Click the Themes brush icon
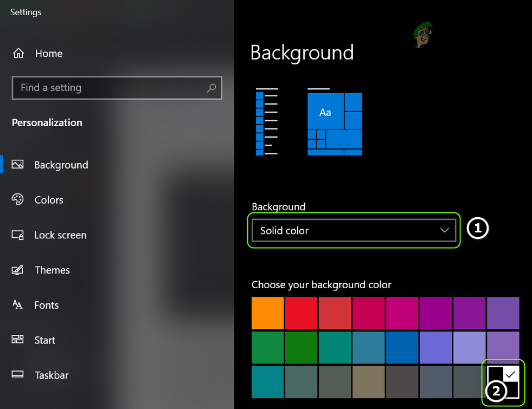The width and height of the screenshot is (532, 409). pyautogui.click(x=18, y=270)
